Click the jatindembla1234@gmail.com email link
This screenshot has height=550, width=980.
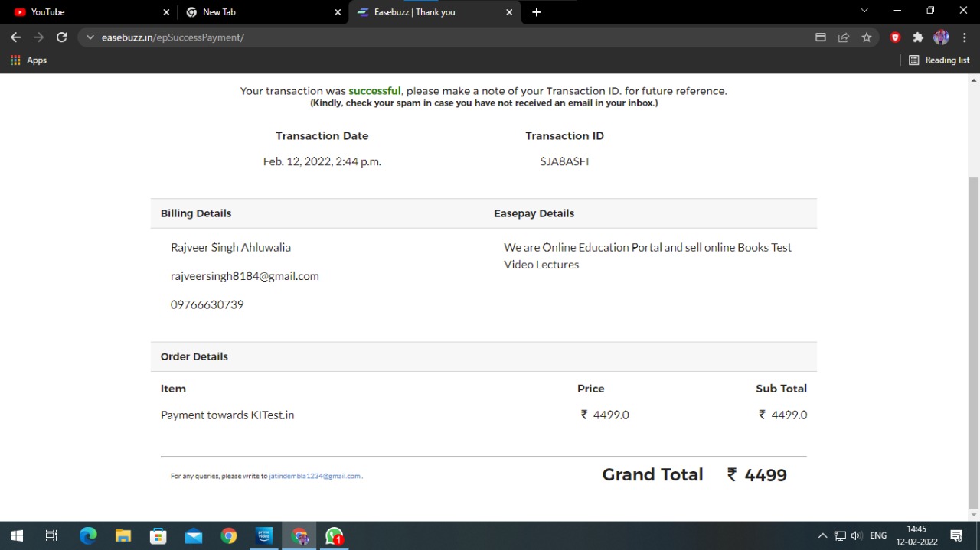click(315, 476)
